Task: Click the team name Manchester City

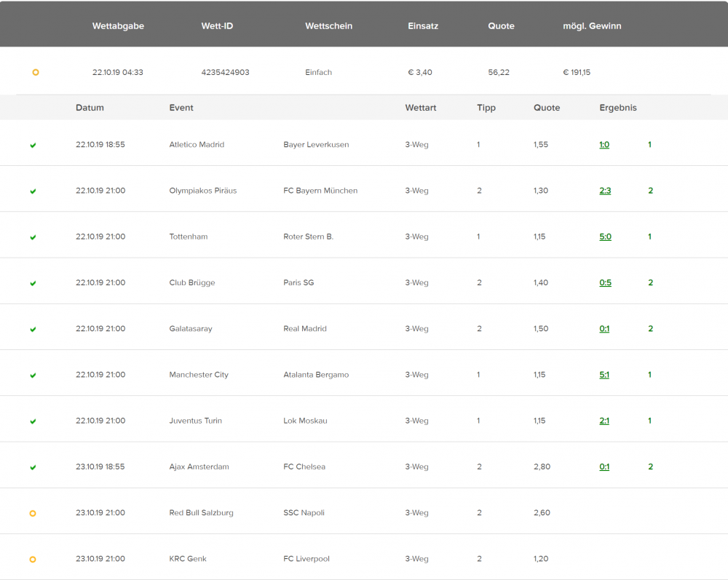Action: (x=199, y=375)
